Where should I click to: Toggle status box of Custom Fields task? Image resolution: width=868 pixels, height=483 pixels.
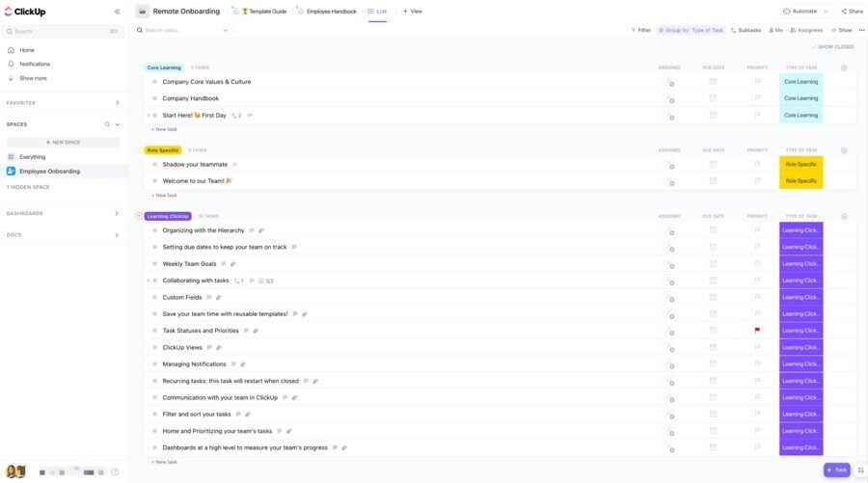point(154,297)
